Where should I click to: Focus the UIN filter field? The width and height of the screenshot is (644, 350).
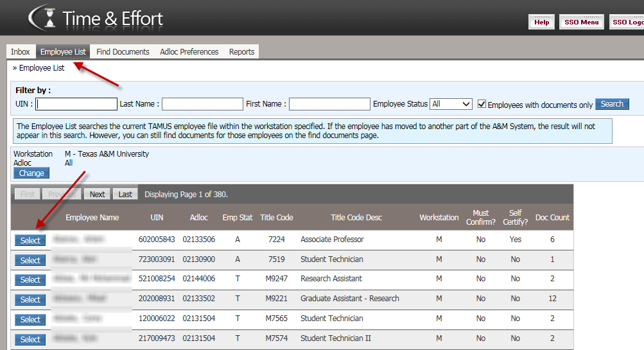tap(76, 104)
